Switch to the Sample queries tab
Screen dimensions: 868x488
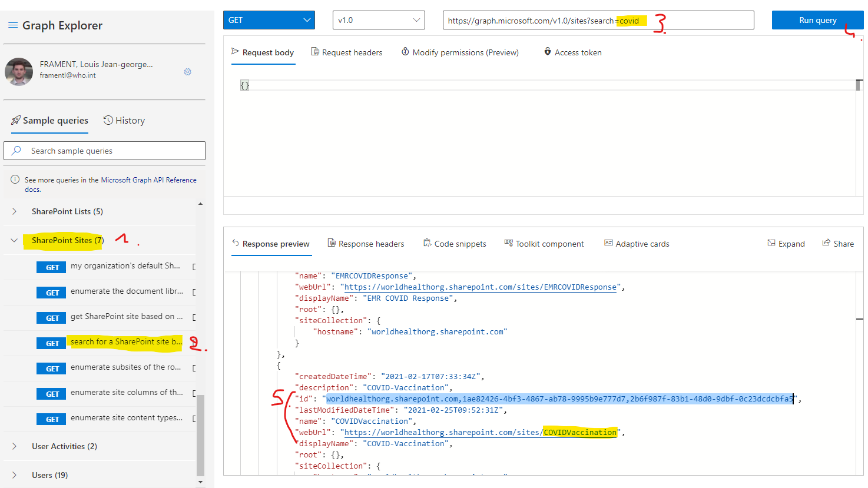coord(49,121)
